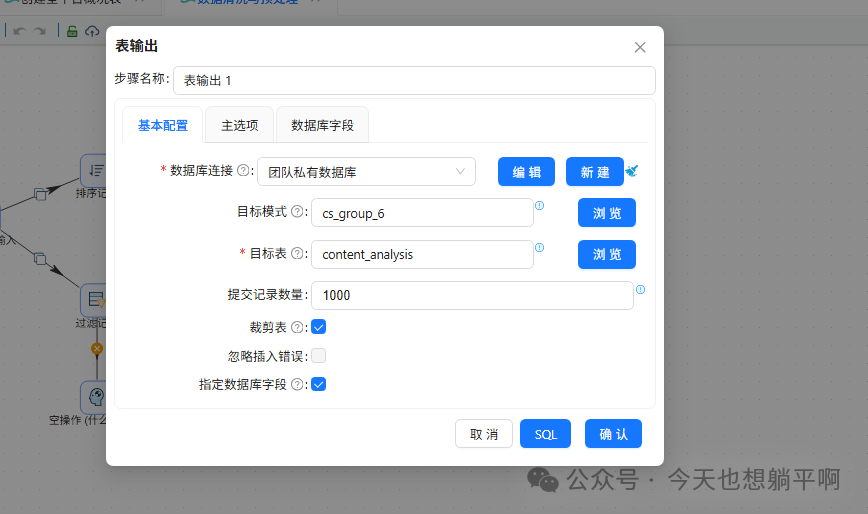Click the 确认 button
Viewport: 868px width, 514px height.
tap(613, 434)
